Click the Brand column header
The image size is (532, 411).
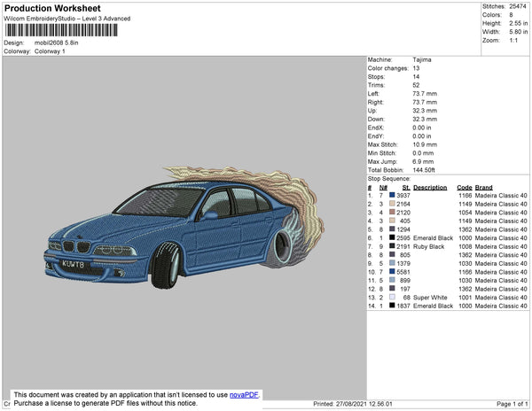[483, 187]
